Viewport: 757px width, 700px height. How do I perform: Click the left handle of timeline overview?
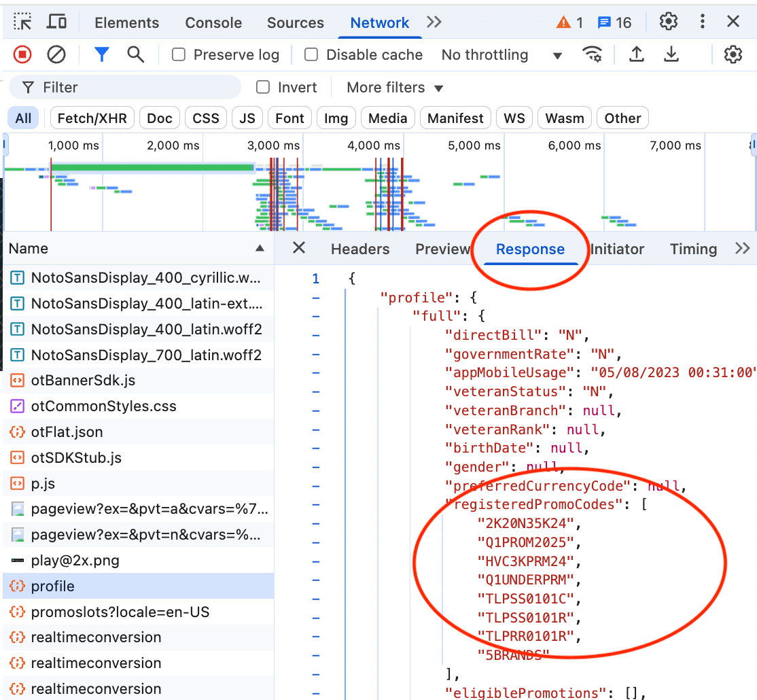coord(5,144)
